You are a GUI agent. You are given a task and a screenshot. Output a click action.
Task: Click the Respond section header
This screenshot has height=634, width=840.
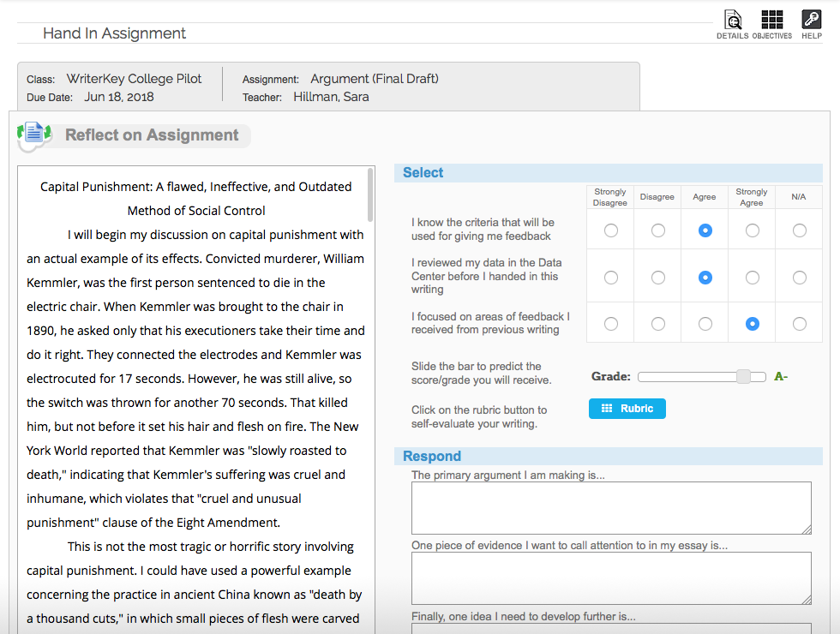pyautogui.click(x=432, y=457)
